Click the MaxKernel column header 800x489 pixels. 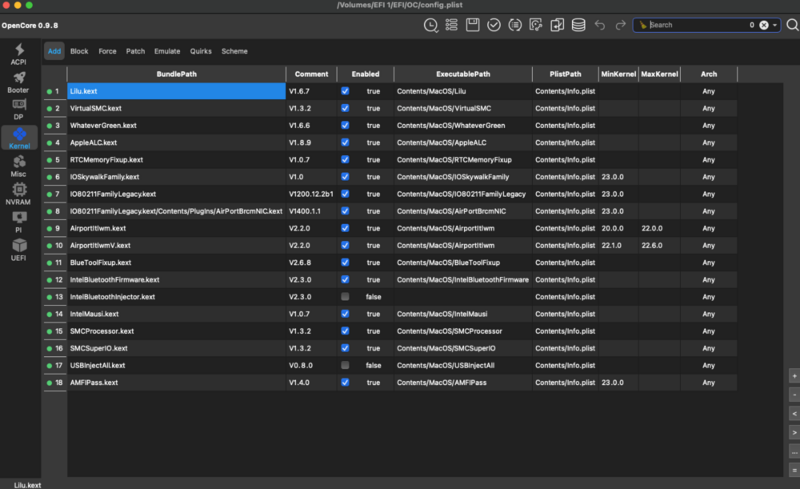click(659, 74)
